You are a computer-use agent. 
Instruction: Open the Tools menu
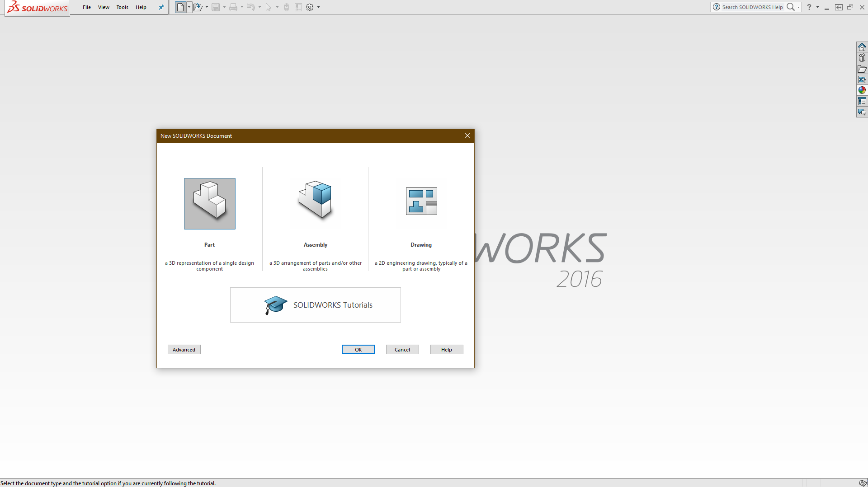tap(123, 7)
